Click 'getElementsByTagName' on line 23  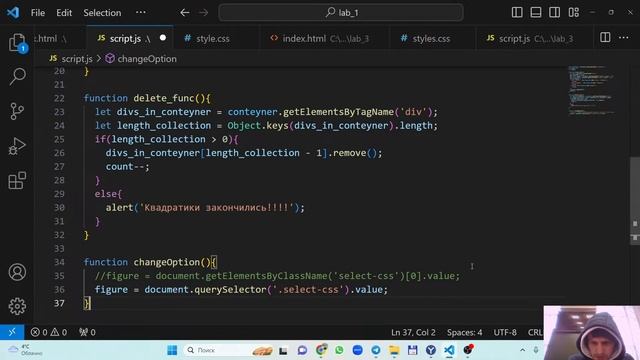point(338,112)
